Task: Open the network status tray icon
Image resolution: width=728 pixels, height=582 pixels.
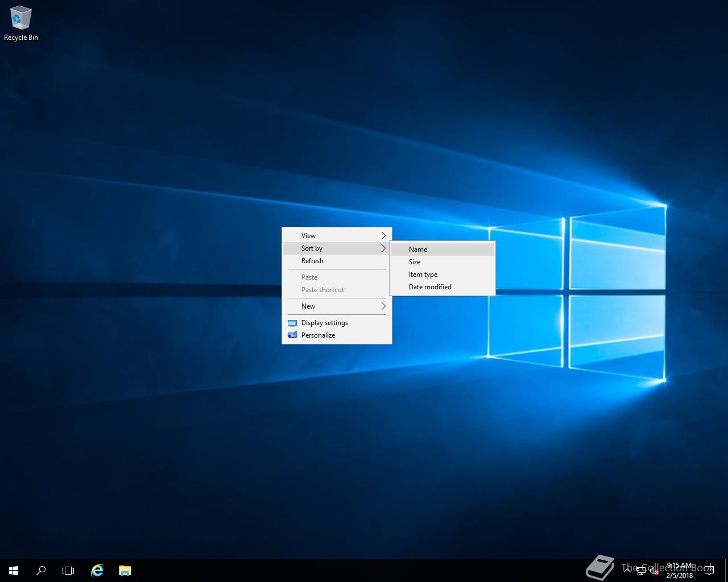Action: point(641,571)
